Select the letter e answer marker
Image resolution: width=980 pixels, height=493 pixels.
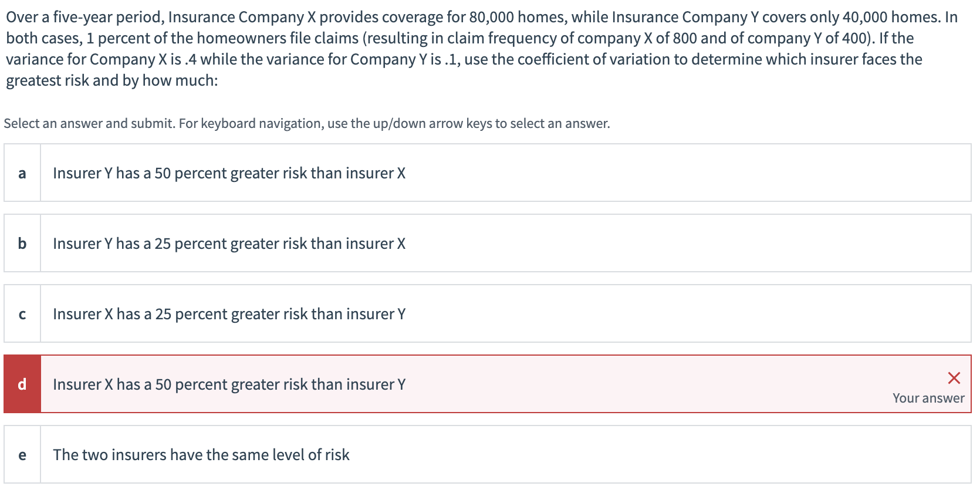(x=22, y=455)
